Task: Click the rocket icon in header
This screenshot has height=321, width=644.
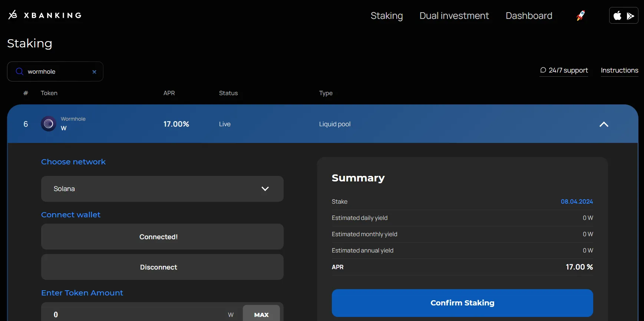Action: click(581, 16)
